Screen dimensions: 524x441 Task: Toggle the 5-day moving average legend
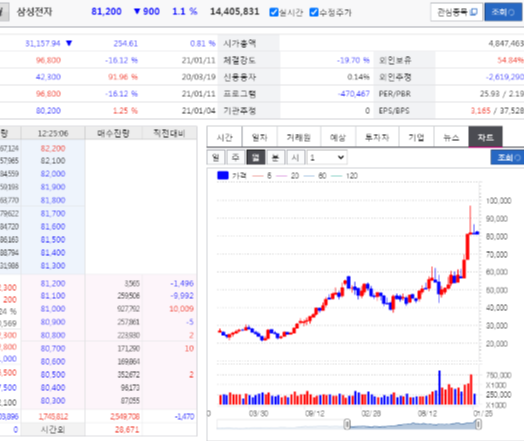coord(262,176)
